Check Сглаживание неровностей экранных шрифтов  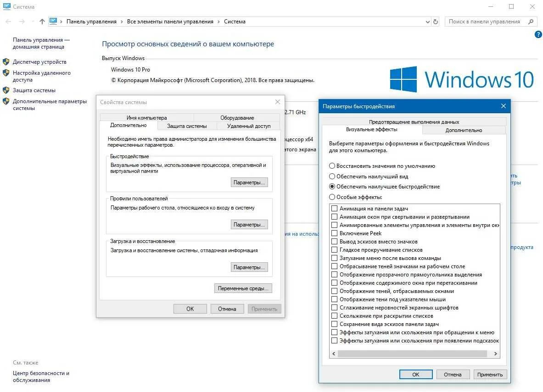tap(334, 308)
